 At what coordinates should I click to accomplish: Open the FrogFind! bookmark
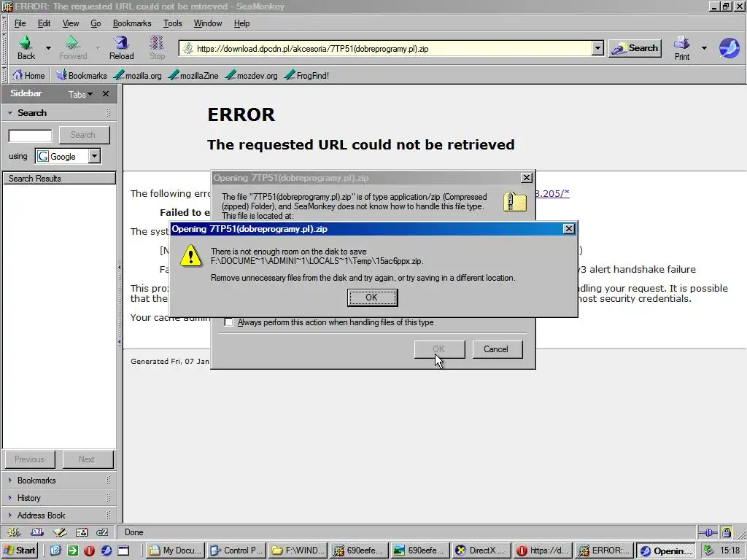click(x=307, y=75)
